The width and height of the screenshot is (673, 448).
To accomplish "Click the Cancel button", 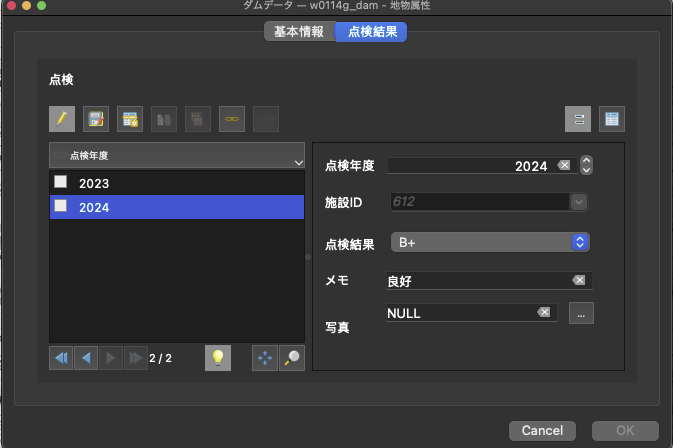I will [x=542, y=430].
